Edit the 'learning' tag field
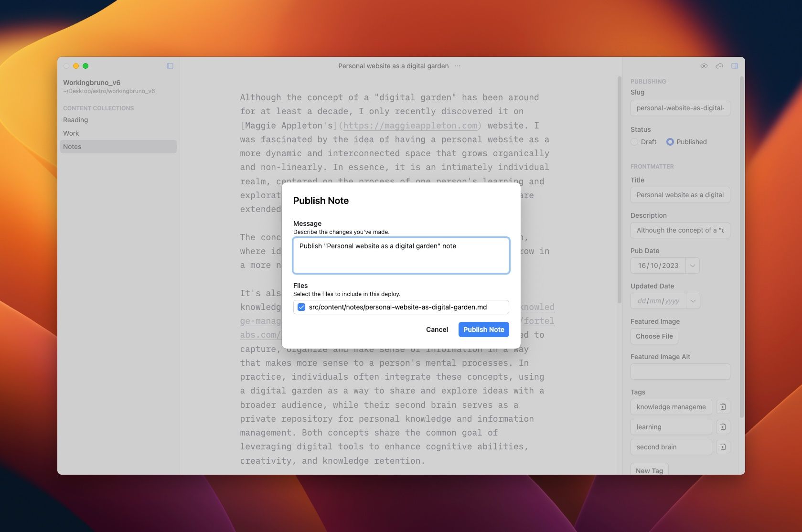The width and height of the screenshot is (802, 532). (671, 427)
